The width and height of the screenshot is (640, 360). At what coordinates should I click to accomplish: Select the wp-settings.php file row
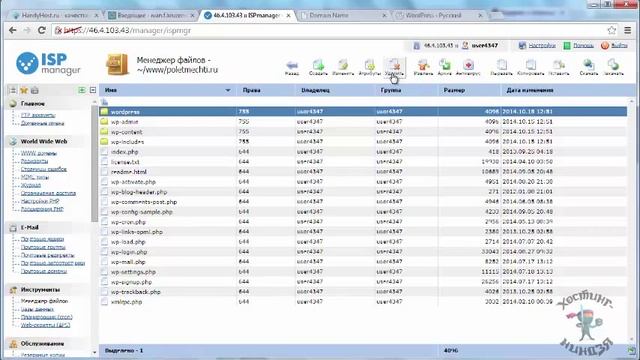tap(363, 272)
